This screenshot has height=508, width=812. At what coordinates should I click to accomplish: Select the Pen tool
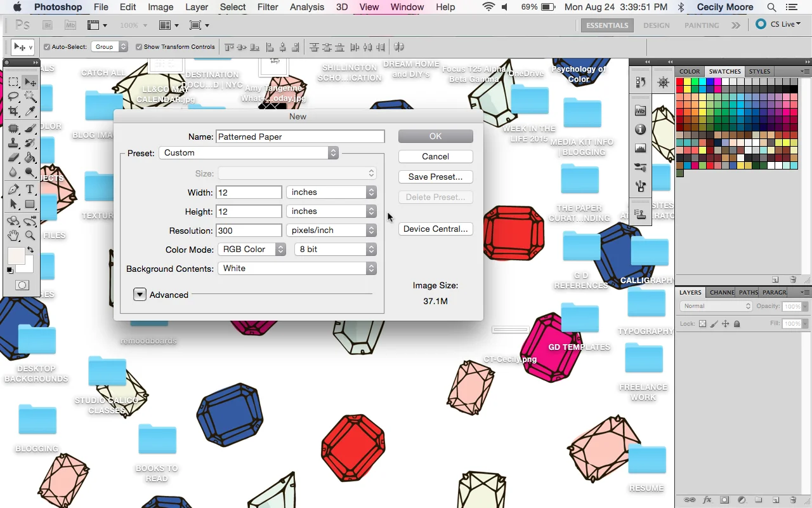click(x=13, y=189)
